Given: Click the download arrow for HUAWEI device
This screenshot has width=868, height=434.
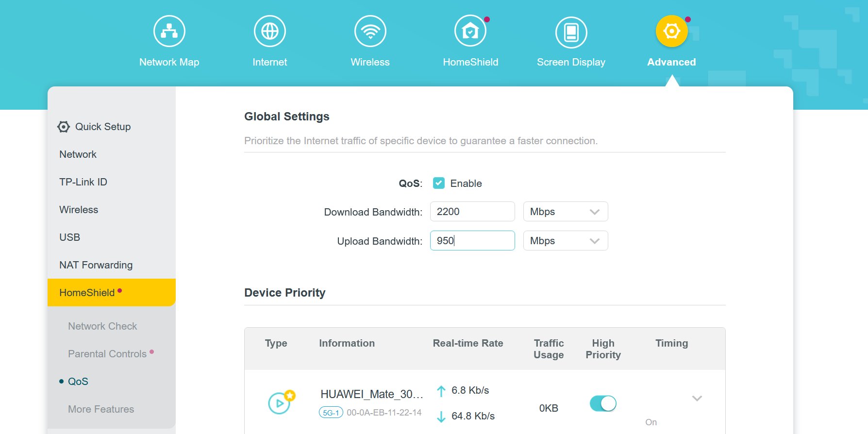Looking at the screenshot, I should [x=441, y=417].
